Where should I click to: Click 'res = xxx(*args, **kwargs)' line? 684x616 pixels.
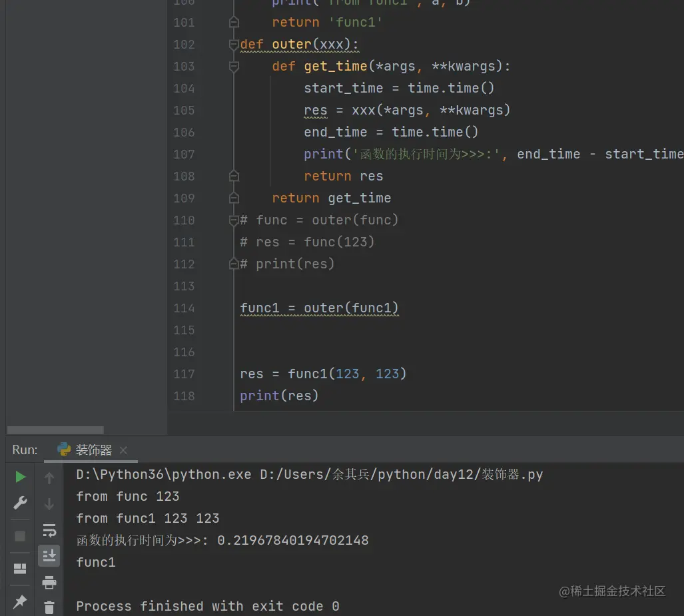pos(406,111)
